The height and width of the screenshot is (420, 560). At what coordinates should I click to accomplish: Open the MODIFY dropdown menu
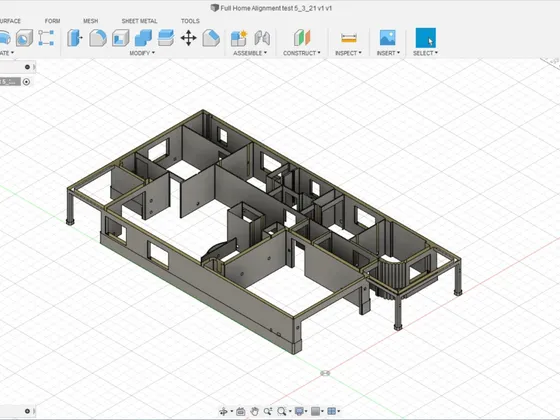tap(142, 53)
